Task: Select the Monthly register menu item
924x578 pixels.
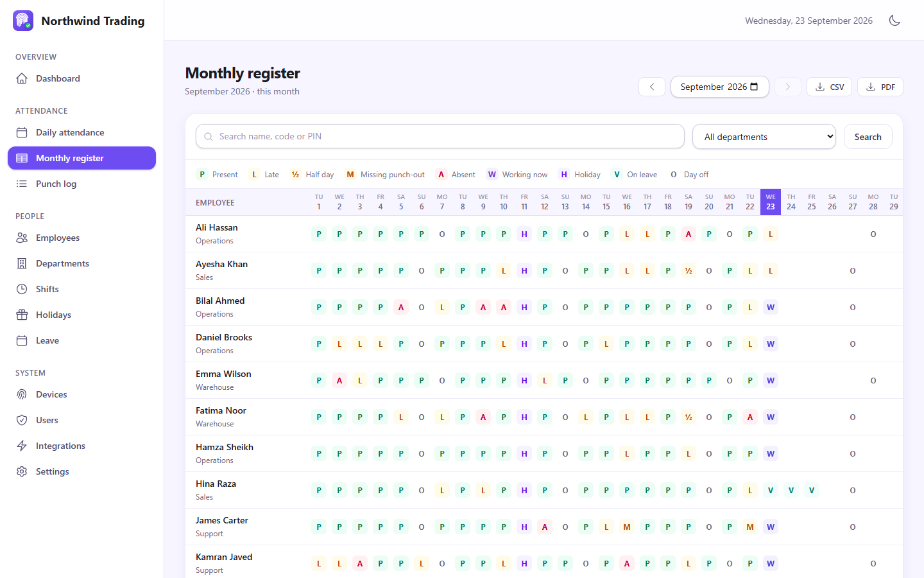Action: tap(81, 158)
